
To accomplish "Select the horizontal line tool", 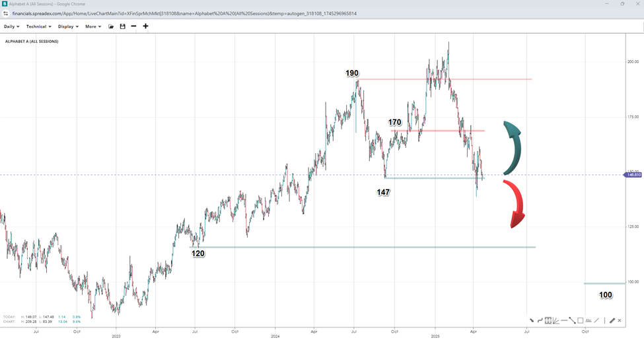I will [564, 321].
